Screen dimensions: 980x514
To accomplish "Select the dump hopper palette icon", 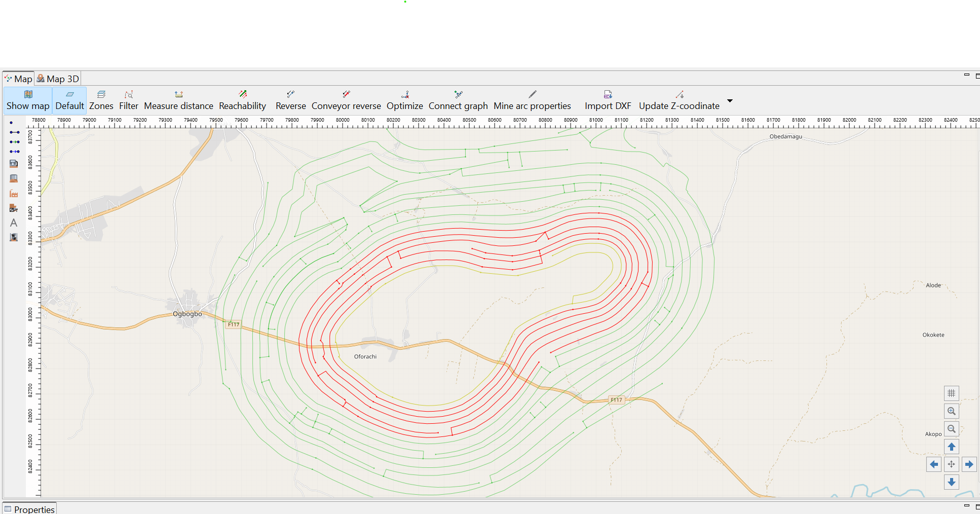I will [x=14, y=237].
